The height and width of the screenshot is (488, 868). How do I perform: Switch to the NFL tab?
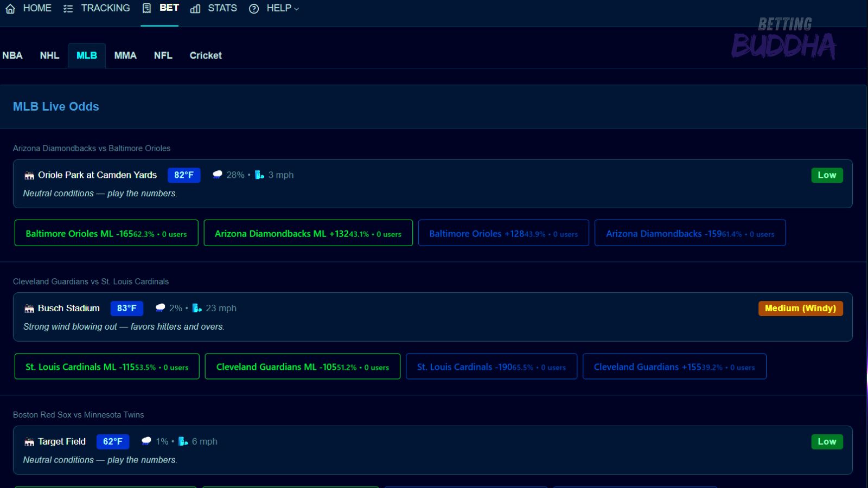(x=163, y=55)
